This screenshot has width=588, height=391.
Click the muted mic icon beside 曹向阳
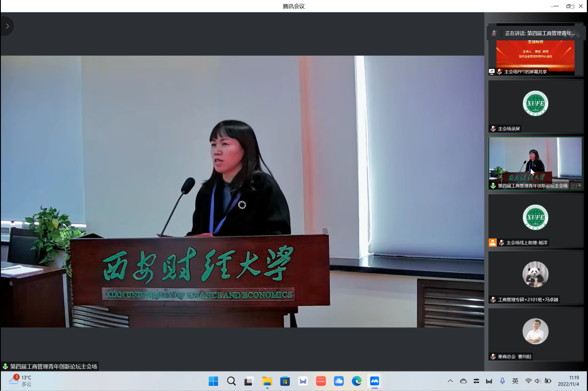click(493, 356)
